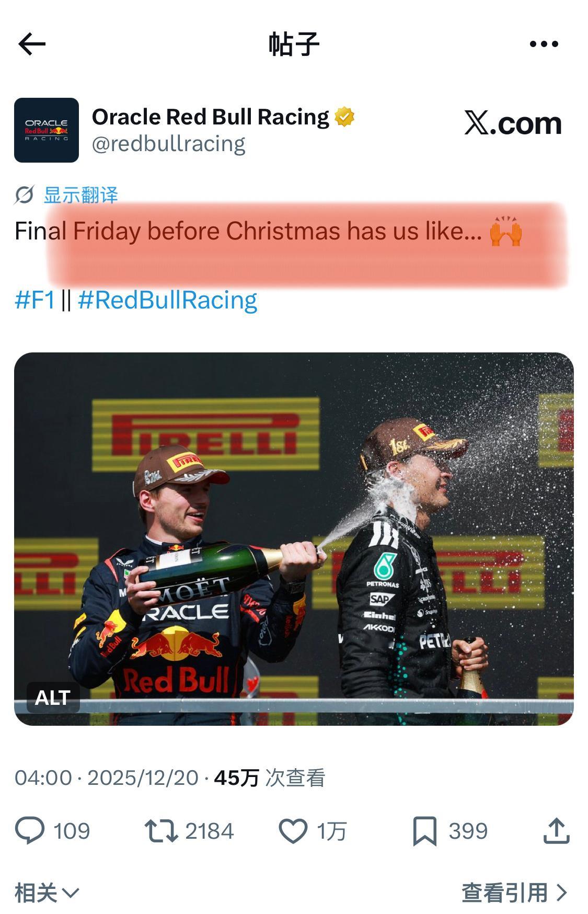Click the translate icon beside 显示翻译

pos(24,195)
